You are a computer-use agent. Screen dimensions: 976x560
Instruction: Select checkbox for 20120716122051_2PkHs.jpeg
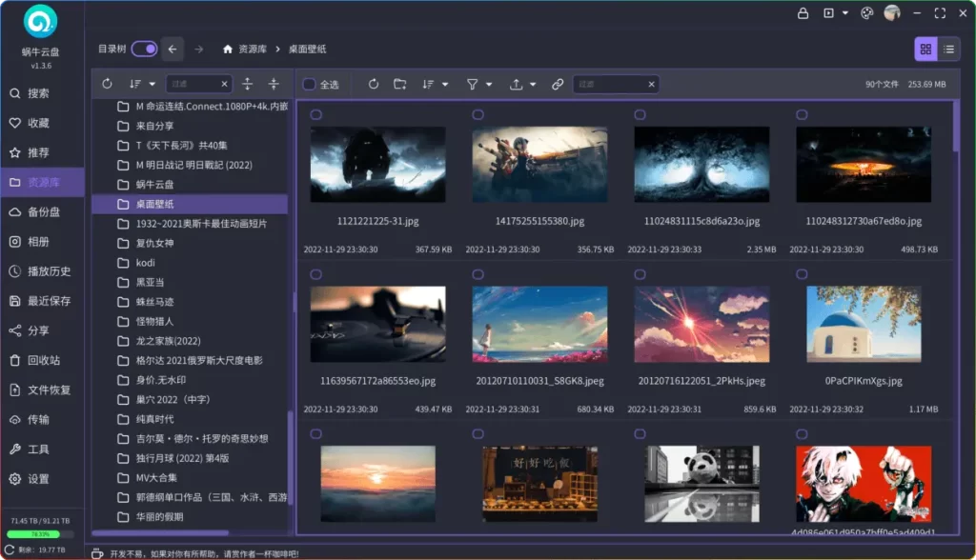pos(640,274)
